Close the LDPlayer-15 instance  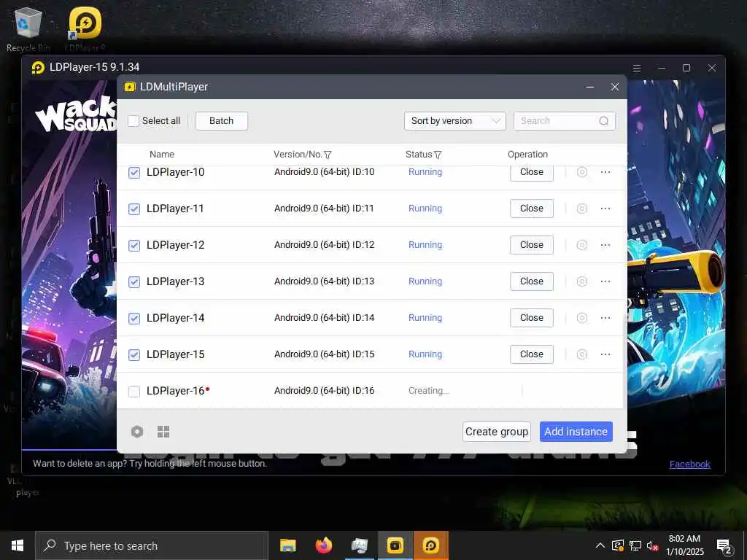pos(532,354)
